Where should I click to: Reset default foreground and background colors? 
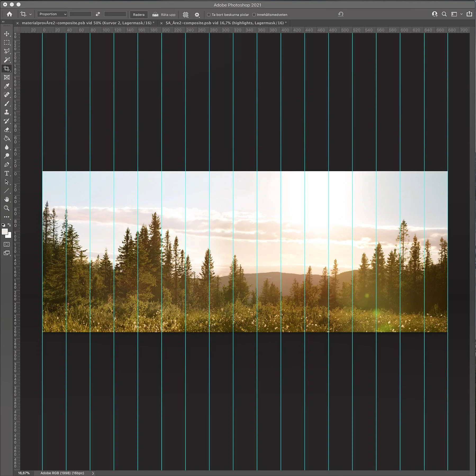[3, 225]
